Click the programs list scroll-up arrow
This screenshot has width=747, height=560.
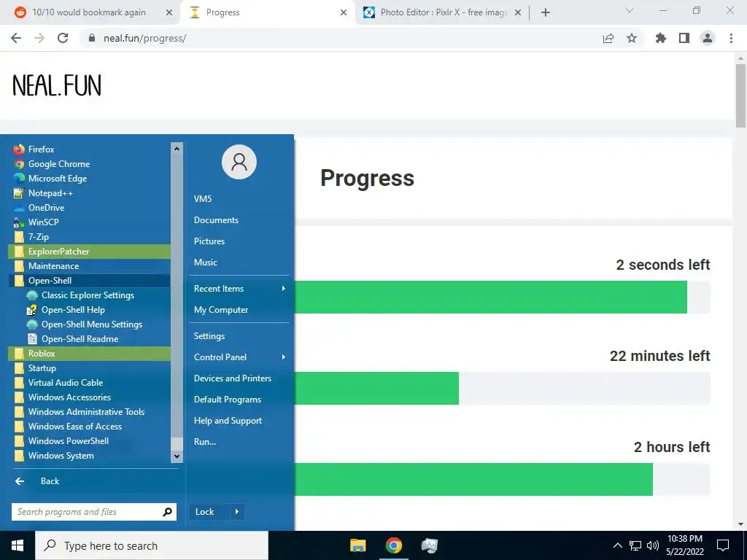pos(177,149)
